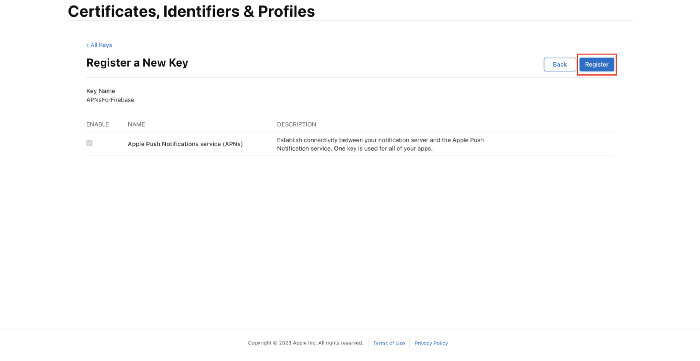Image resolution: width=700 pixels, height=361 pixels.
Task: Click the DESCRIPTION column header
Action: coord(296,124)
